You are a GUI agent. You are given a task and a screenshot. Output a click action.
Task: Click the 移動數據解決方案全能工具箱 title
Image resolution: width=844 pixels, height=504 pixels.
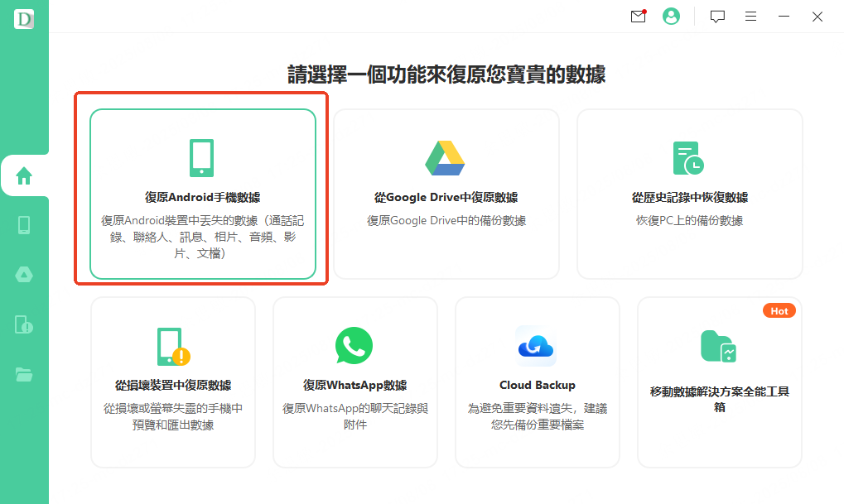coord(720,399)
